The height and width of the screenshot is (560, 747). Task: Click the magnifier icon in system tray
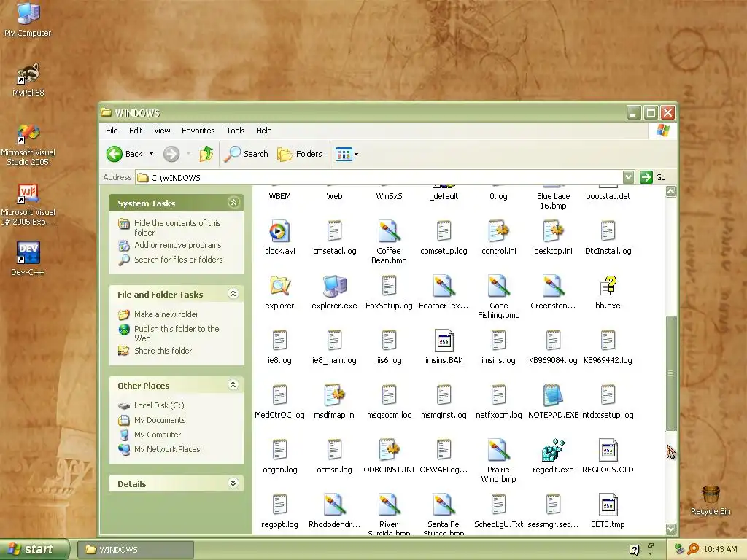[693, 549]
